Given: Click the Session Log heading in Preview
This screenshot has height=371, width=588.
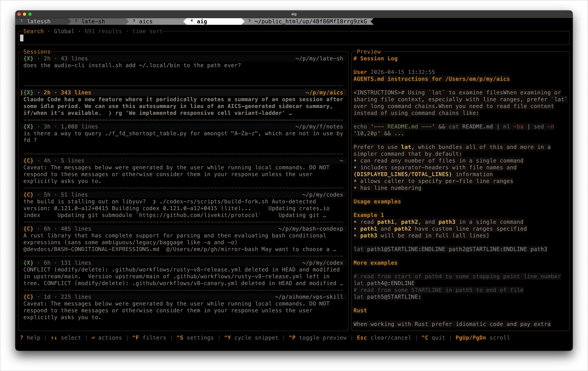Looking at the screenshot, I should pos(375,58).
